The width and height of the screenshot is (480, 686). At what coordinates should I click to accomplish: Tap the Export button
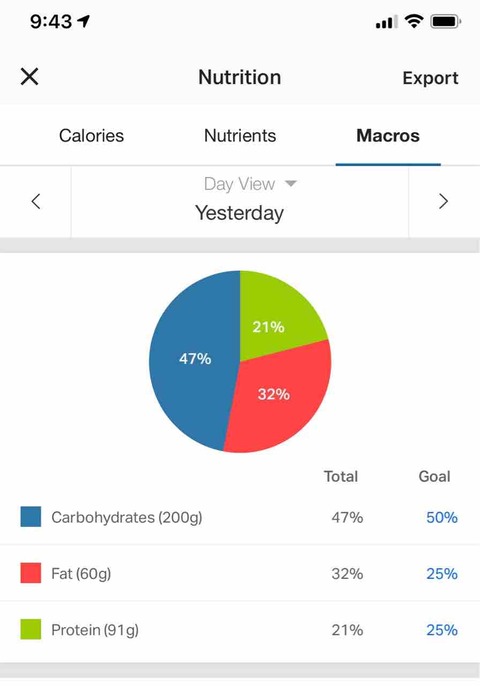coord(431,78)
